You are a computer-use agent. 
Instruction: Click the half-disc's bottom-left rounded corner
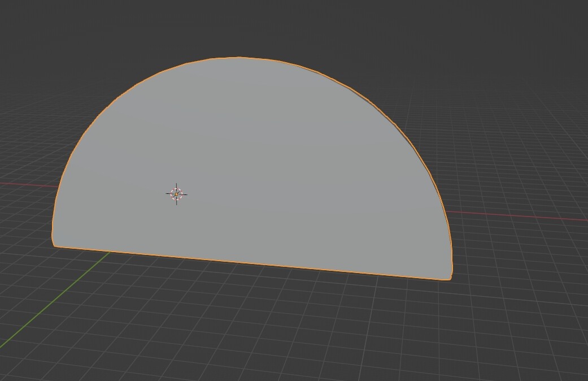click(x=54, y=243)
